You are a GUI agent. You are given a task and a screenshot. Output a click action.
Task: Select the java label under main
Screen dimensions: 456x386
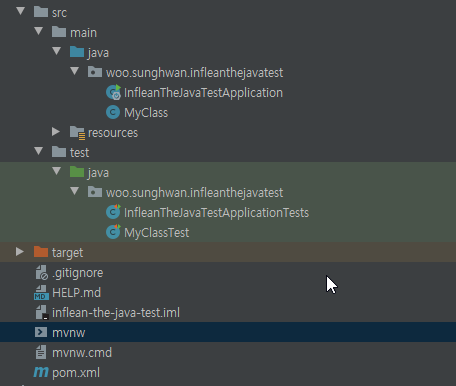pyautogui.click(x=98, y=53)
